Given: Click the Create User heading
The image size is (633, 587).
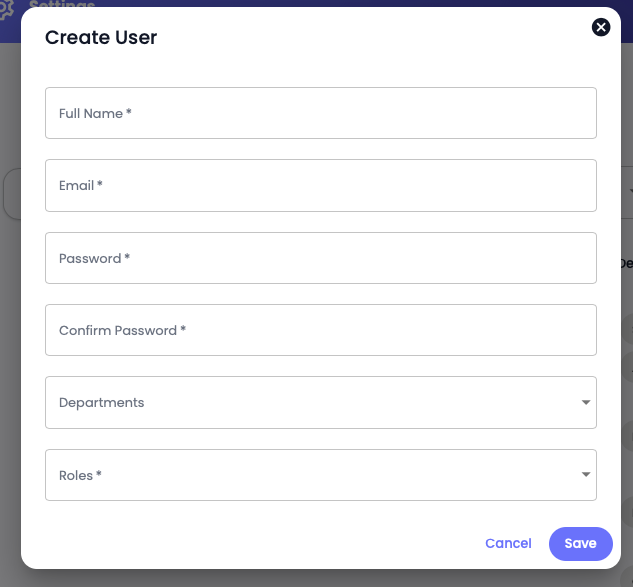Looking at the screenshot, I should tap(101, 38).
